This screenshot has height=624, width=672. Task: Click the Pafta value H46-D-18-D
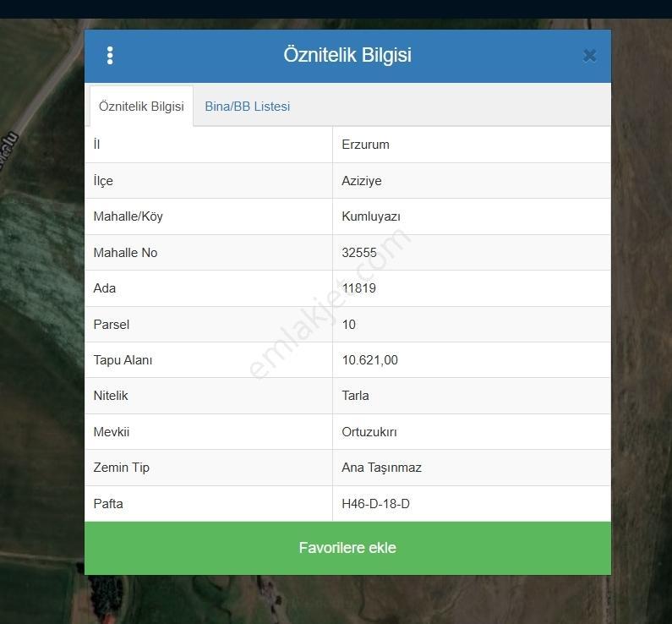click(376, 504)
